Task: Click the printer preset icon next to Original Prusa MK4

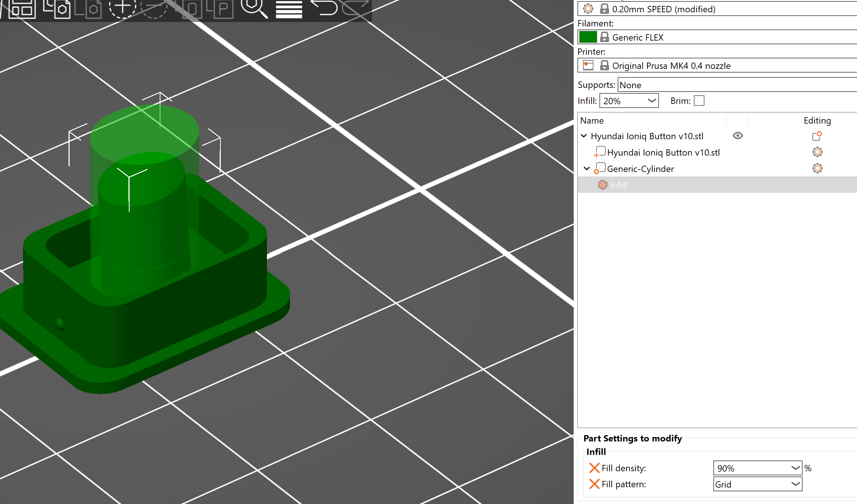Action: [x=588, y=66]
